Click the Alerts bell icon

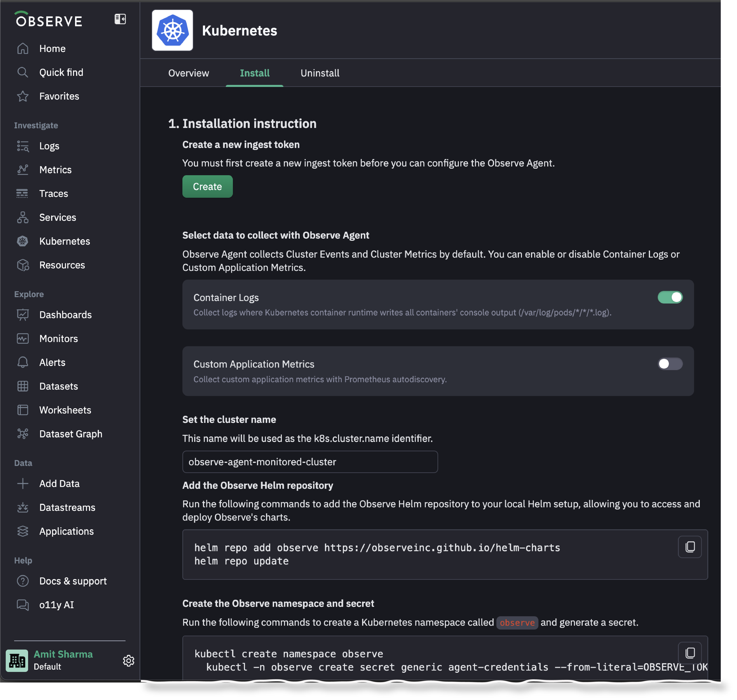click(x=23, y=363)
